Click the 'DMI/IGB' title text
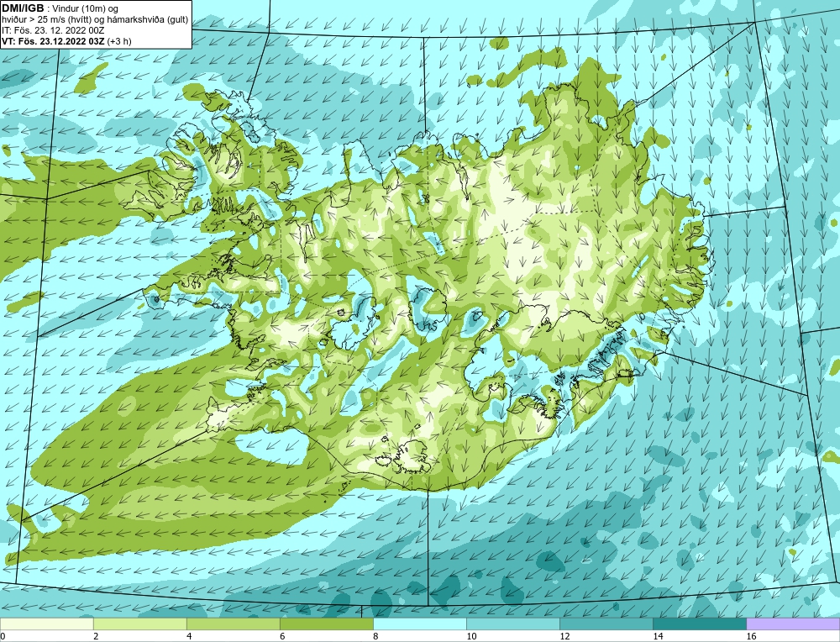Image resolution: width=840 pixels, height=642 pixels. 23,8
